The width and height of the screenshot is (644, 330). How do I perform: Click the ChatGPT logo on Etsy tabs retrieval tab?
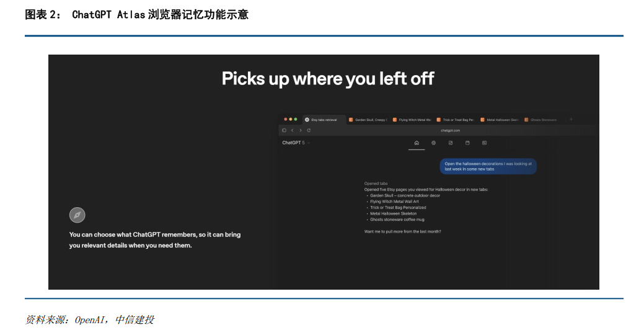pos(307,120)
